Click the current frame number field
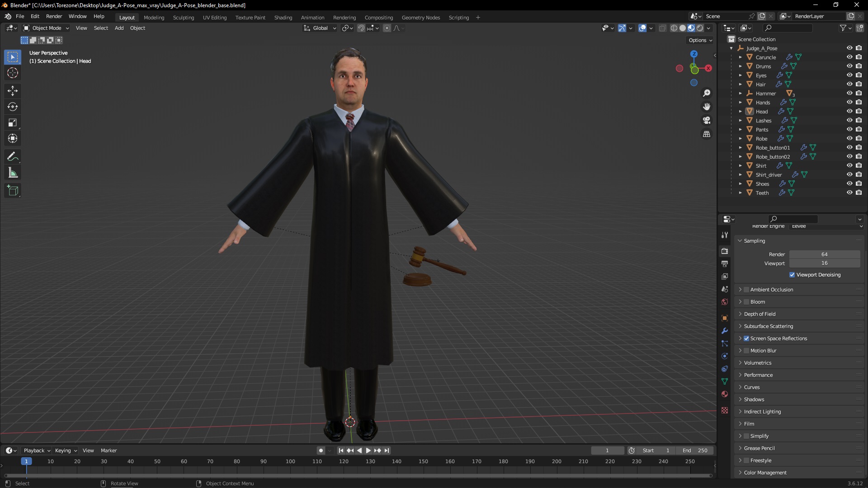Screen dimensions: 868x488 pyautogui.click(x=607, y=450)
